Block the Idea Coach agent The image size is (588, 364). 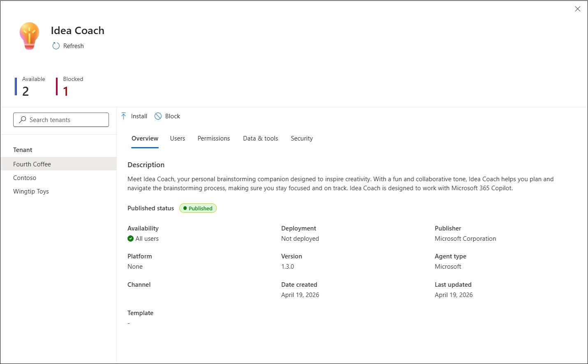167,116
